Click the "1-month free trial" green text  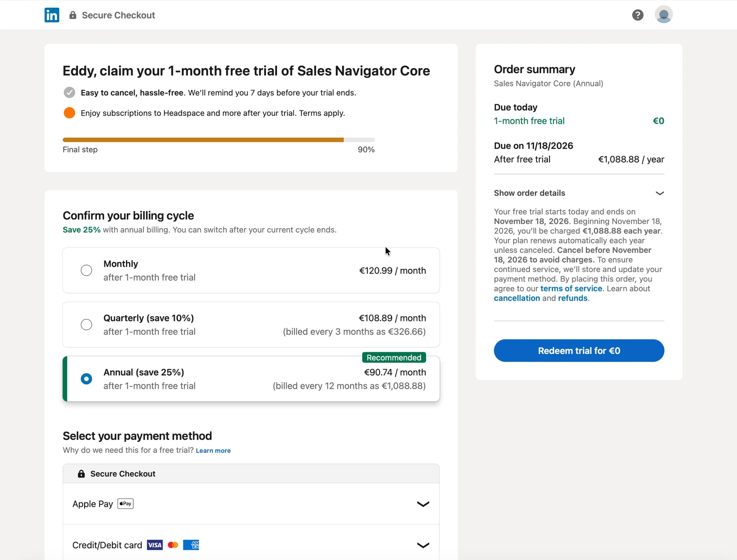[x=529, y=121]
